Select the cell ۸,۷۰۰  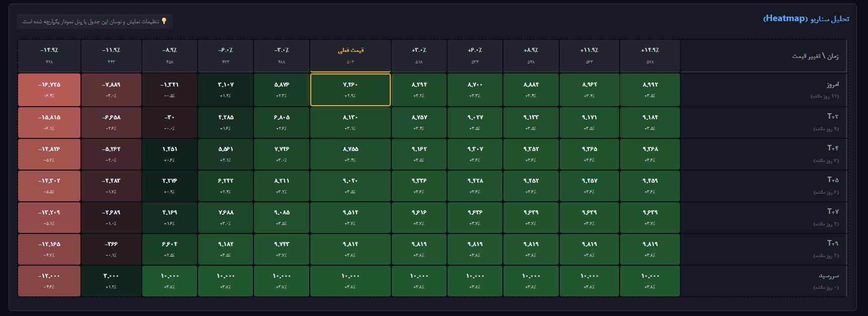click(x=475, y=90)
